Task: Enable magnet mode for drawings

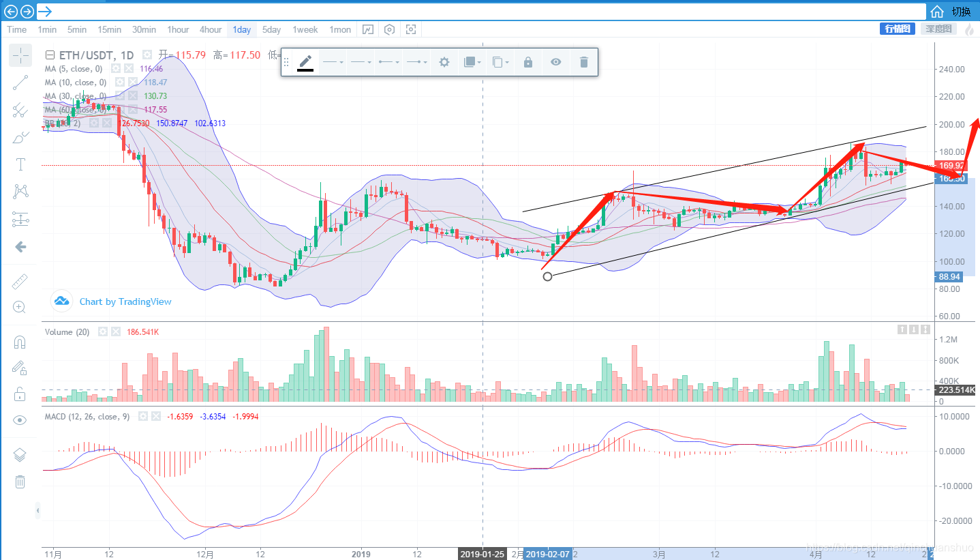Action: [20, 342]
